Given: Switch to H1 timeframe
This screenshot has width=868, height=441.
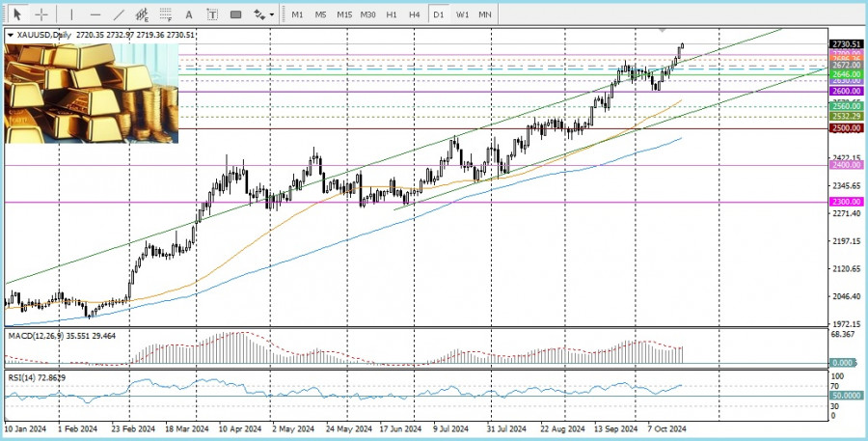Looking at the screenshot, I should 392,15.
